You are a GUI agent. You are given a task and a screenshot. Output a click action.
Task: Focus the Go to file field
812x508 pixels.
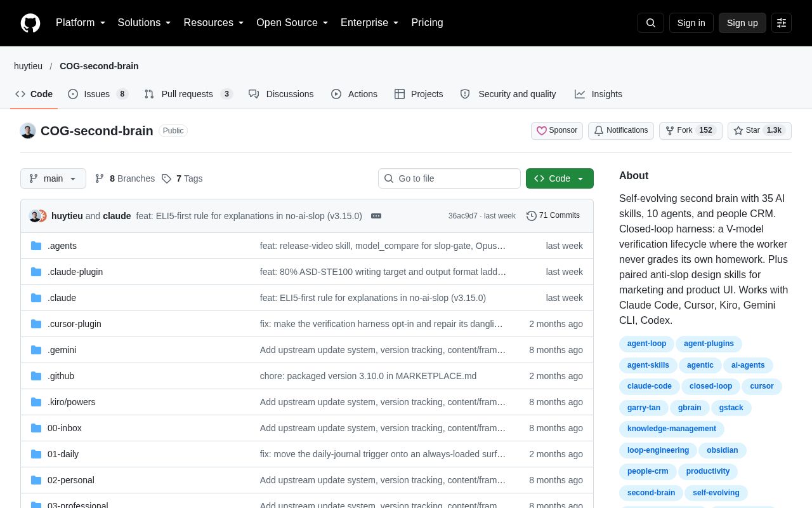449,178
